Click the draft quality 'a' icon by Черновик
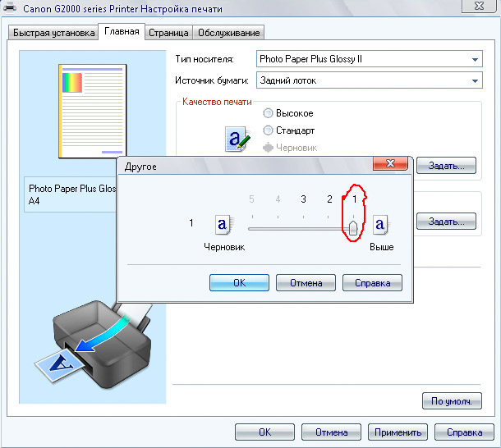Image resolution: width=501 pixels, height=448 pixels. (223, 225)
